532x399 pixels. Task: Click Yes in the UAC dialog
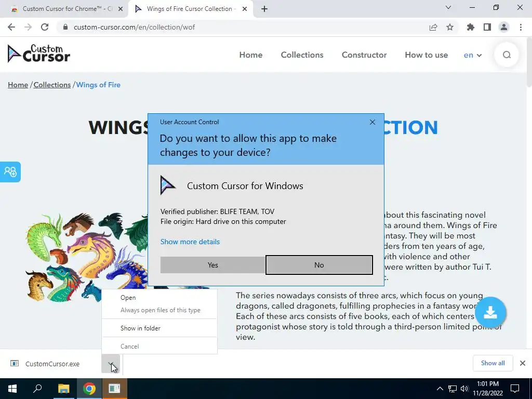point(212,265)
